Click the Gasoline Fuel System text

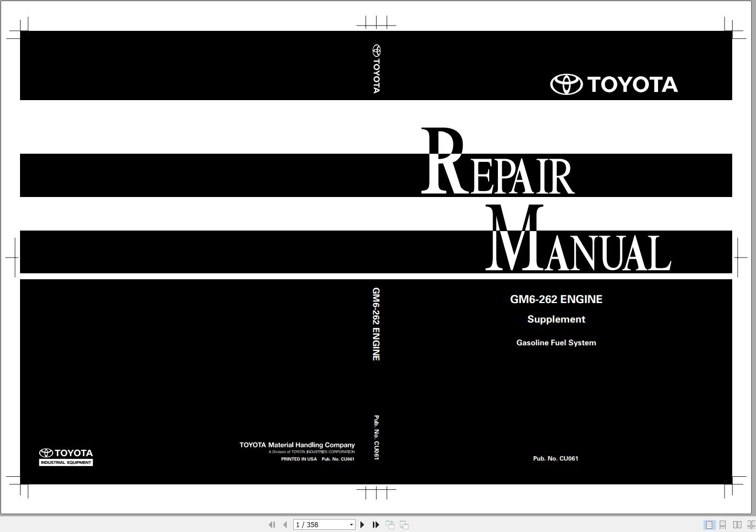556,343
